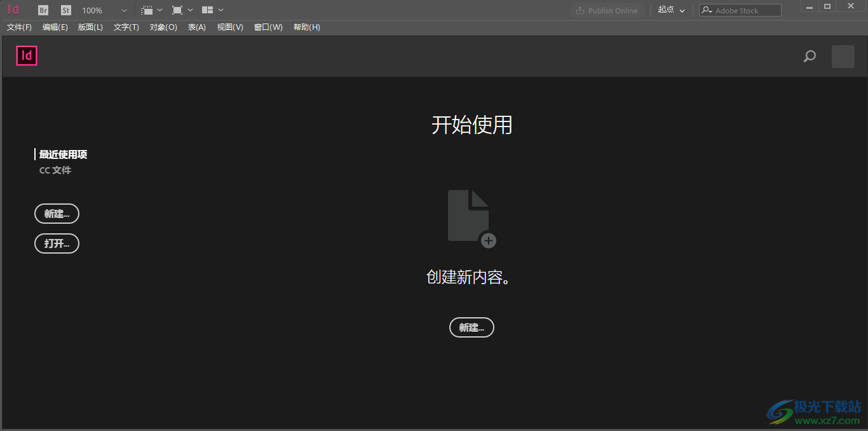868x431 pixels.
Task: Open the 起点 workspace switcher dropdown
Action: (x=671, y=10)
